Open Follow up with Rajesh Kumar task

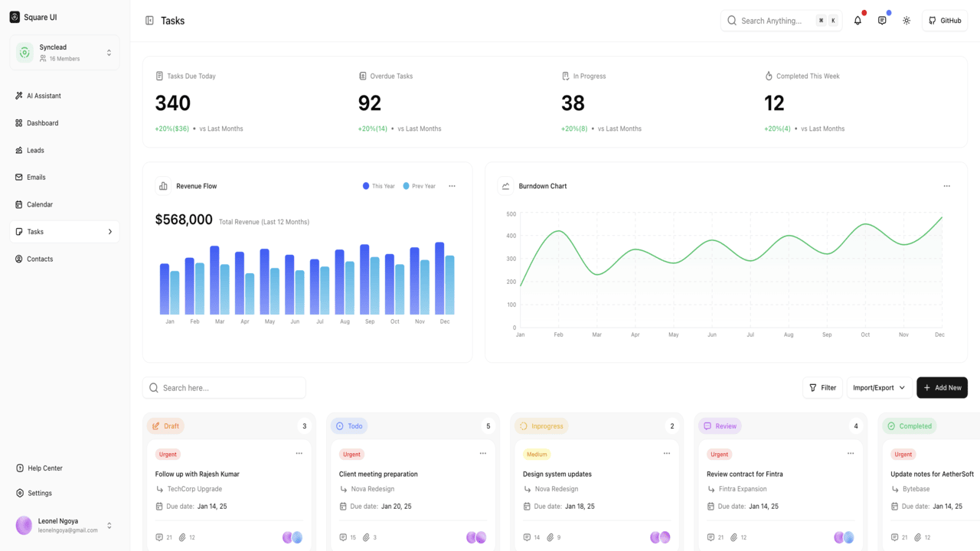[x=198, y=474]
